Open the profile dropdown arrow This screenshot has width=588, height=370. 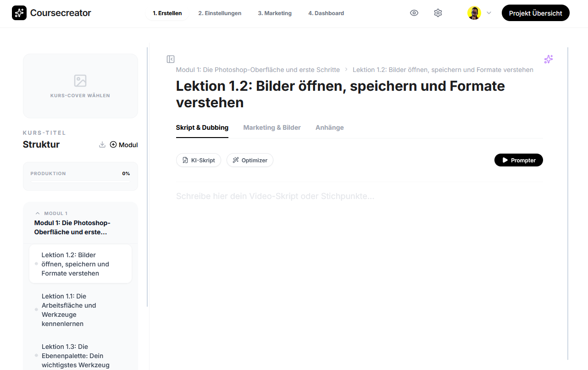[489, 13]
